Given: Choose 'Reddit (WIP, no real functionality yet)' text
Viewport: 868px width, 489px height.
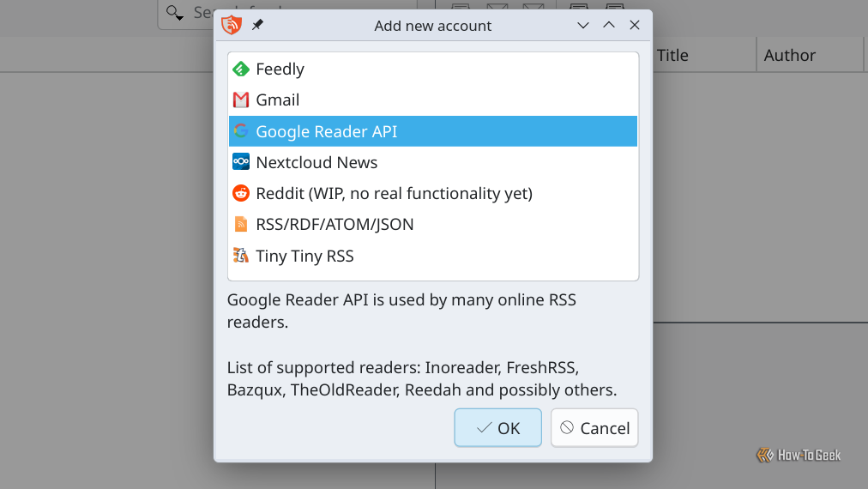Looking at the screenshot, I should coord(394,194).
